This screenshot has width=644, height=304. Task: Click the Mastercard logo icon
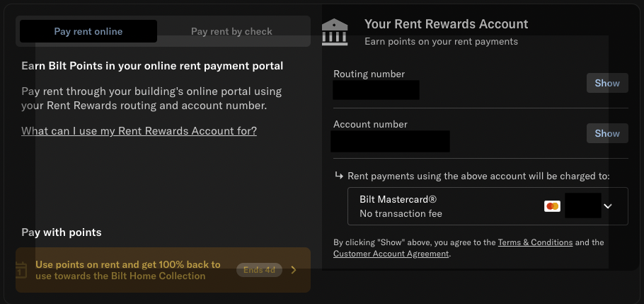(x=552, y=206)
